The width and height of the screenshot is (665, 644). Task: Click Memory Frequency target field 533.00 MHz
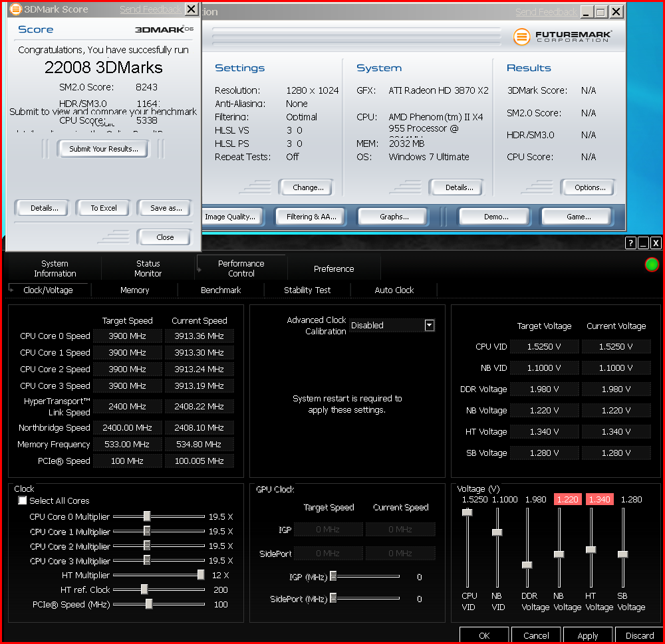click(127, 445)
